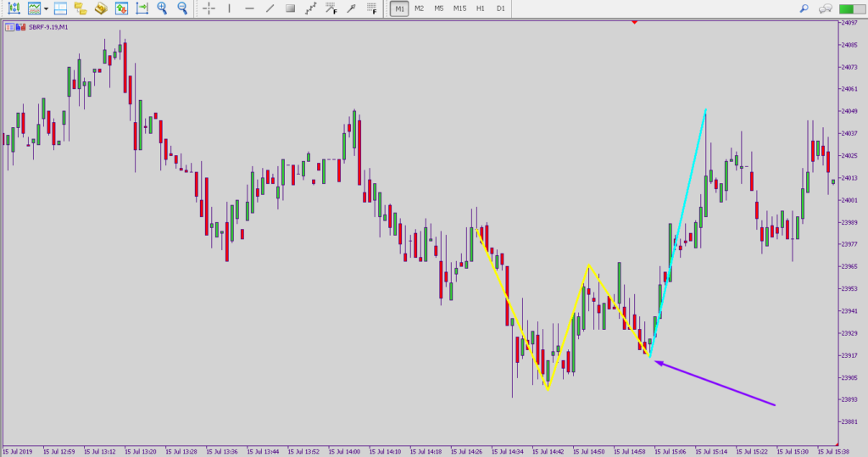Zoom out of the chart
The image size is (868, 457).
click(182, 8)
